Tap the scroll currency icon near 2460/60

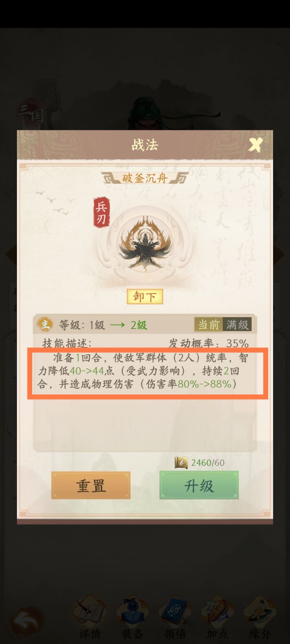coord(182,462)
